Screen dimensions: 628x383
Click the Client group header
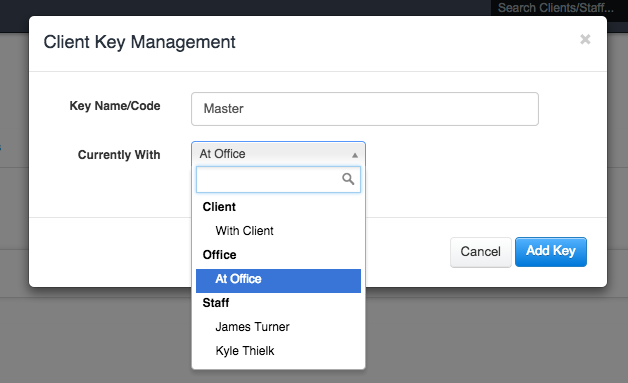[219, 207]
